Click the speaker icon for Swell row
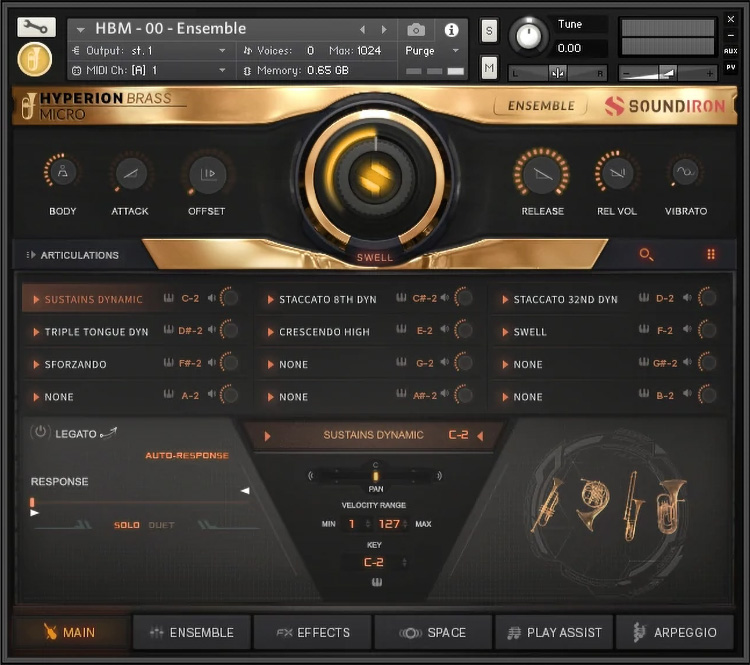 [687, 330]
